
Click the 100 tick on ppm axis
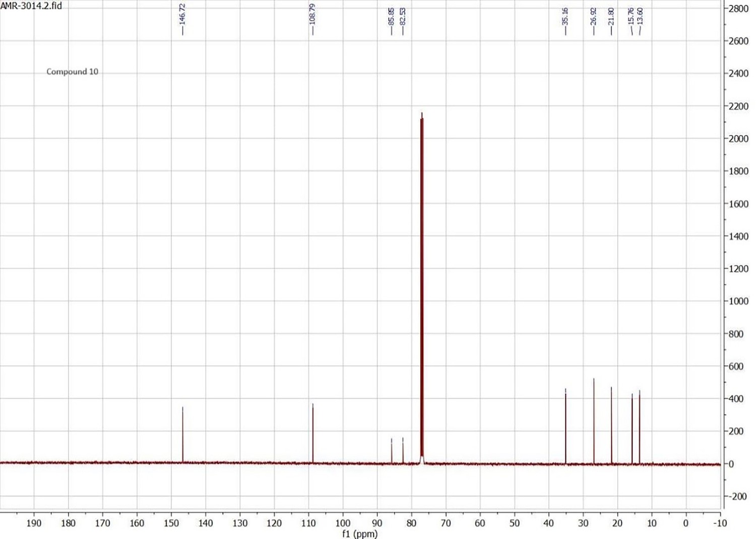tap(343, 523)
